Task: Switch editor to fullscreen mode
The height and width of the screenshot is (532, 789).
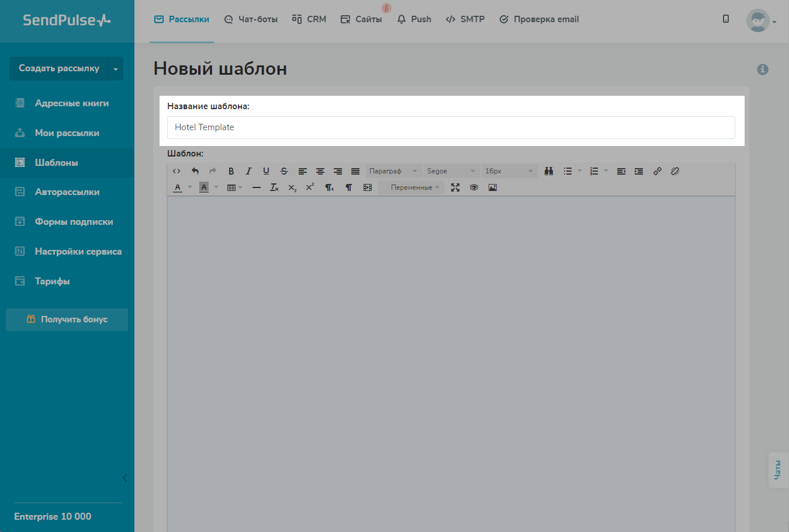Action: point(455,187)
